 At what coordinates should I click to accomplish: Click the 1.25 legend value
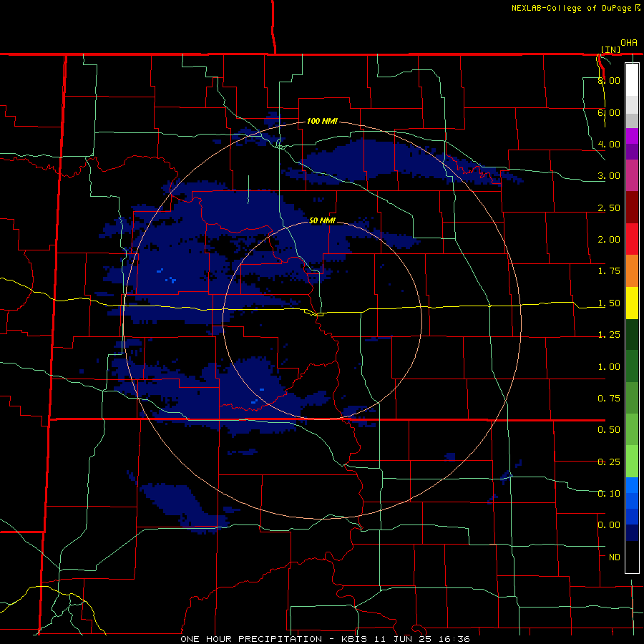pyautogui.click(x=609, y=335)
